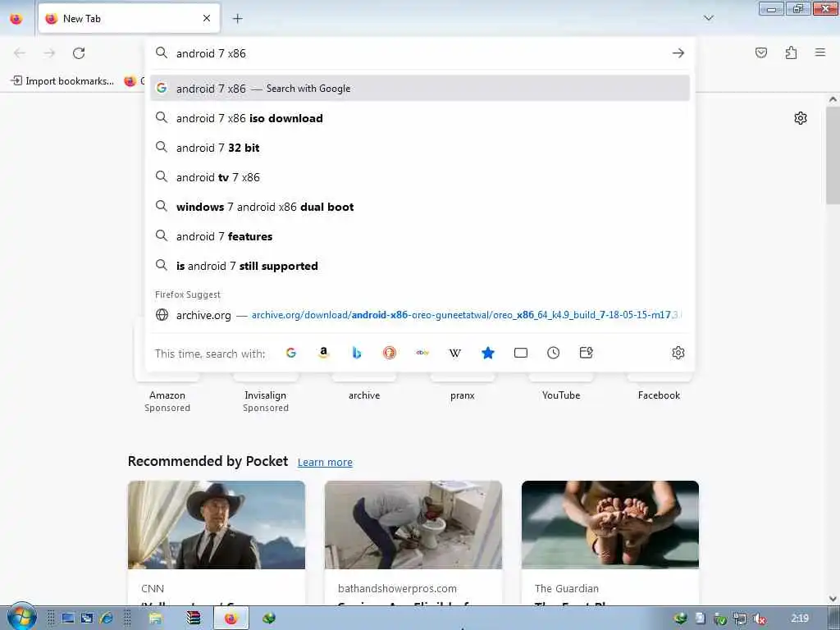Open search settings gear in dropdown

pyautogui.click(x=678, y=353)
